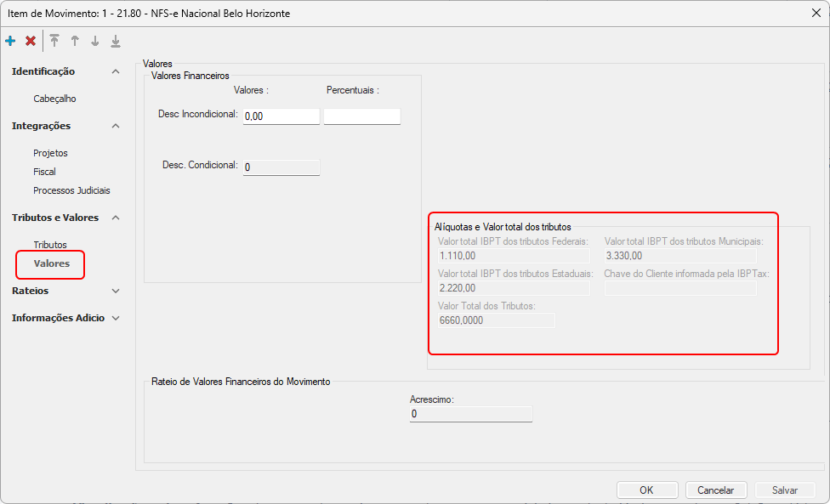Click the blue plus add item icon
This screenshot has width=830, height=504.
pos(10,41)
